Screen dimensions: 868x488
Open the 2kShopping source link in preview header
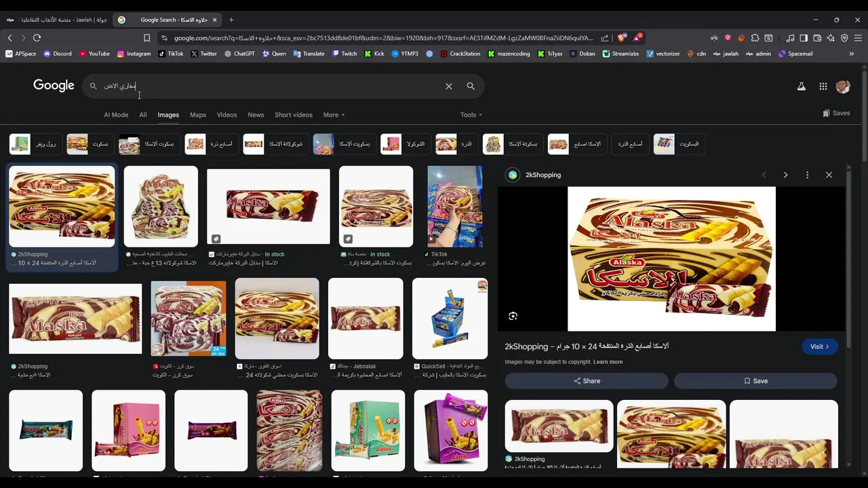[x=543, y=175]
